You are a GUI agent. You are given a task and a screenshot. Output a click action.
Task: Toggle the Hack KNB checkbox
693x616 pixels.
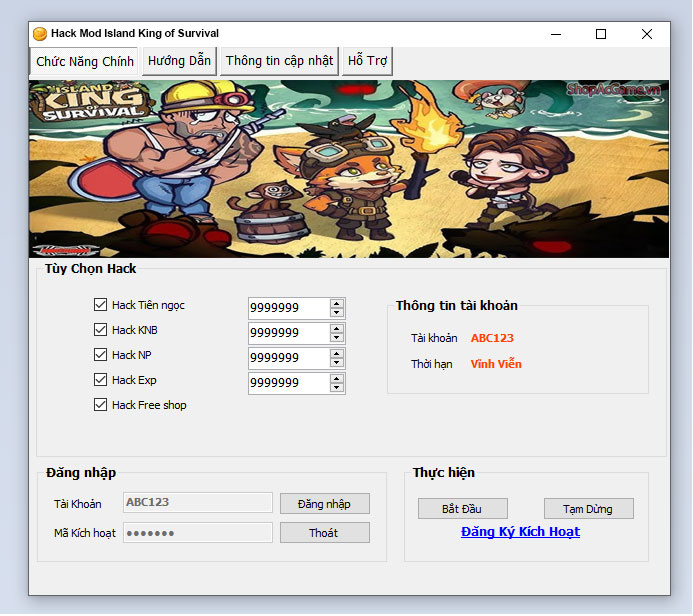[x=100, y=330]
